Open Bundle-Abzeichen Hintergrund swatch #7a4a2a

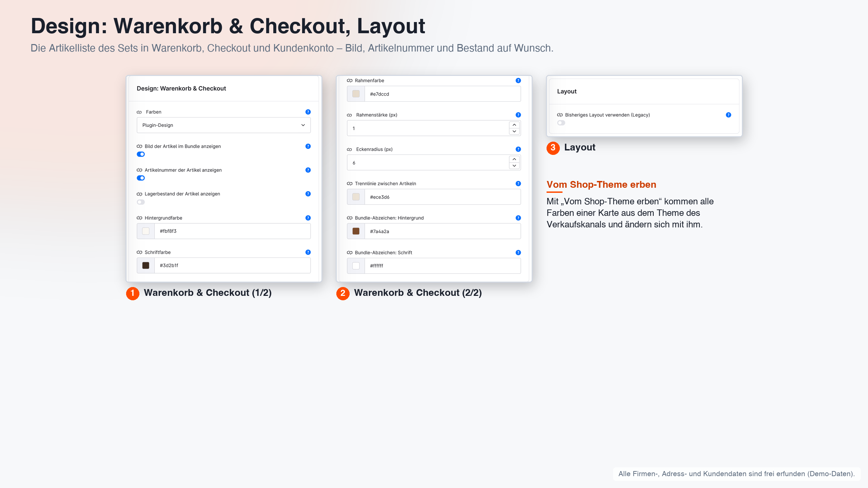pyautogui.click(x=356, y=231)
